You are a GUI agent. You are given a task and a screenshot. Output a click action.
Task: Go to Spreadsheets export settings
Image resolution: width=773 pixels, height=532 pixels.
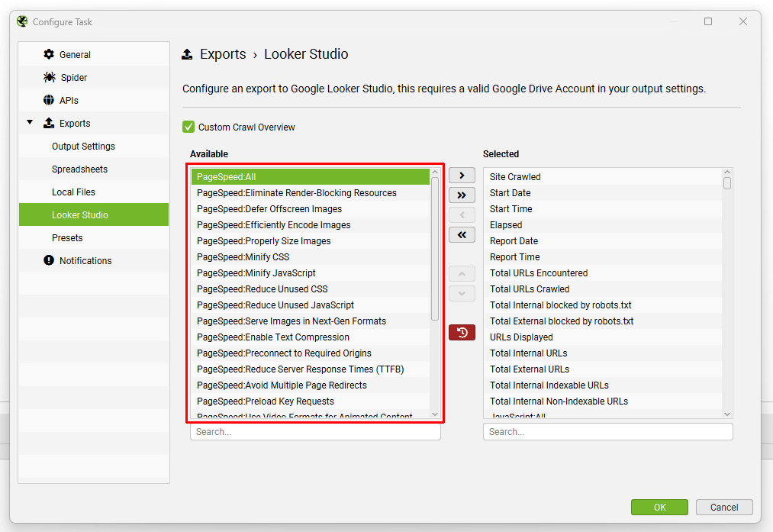[79, 169]
